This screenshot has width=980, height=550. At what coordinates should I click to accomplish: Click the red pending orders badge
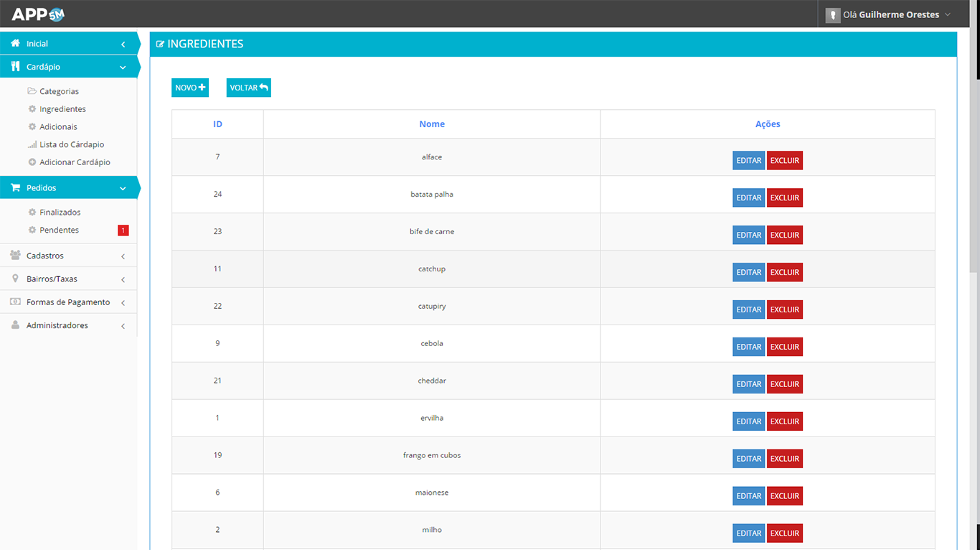click(x=123, y=230)
